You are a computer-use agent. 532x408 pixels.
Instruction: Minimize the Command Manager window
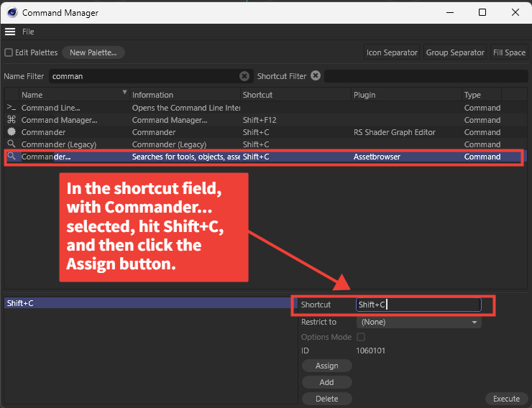tap(450, 12)
